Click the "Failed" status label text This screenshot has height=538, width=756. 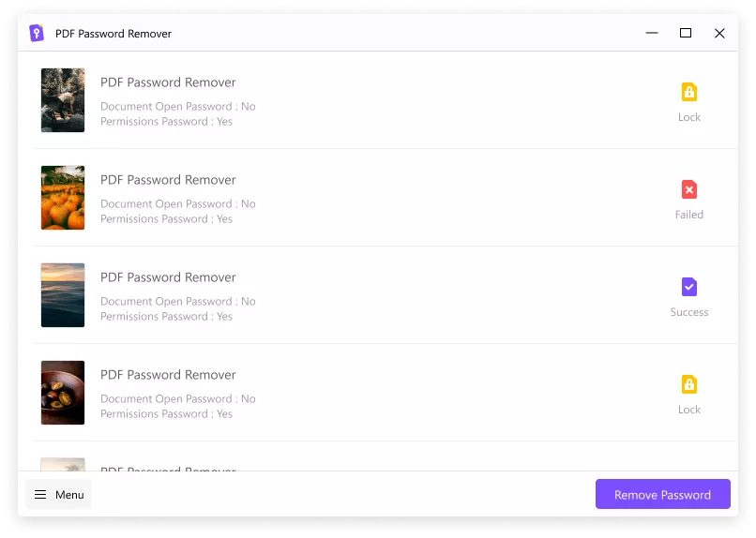pyautogui.click(x=689, y=215)
